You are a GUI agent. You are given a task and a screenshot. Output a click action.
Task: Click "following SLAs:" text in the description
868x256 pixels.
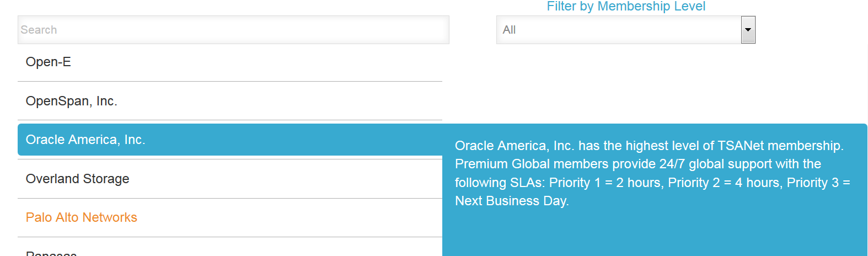tap(500, 183)
